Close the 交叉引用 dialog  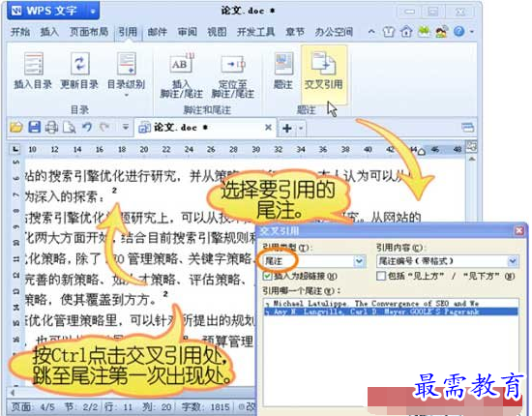pos(519,231)
